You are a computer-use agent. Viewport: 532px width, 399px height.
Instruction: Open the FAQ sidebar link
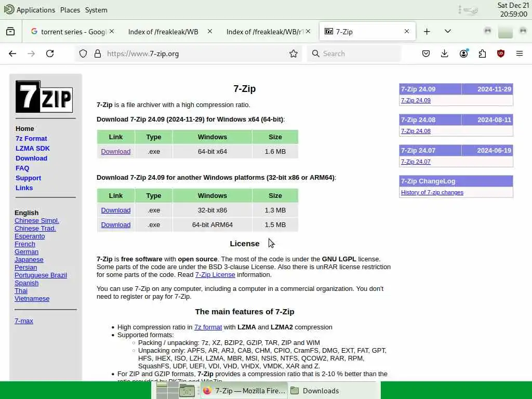pyautogui.click(x=22, y=168)
